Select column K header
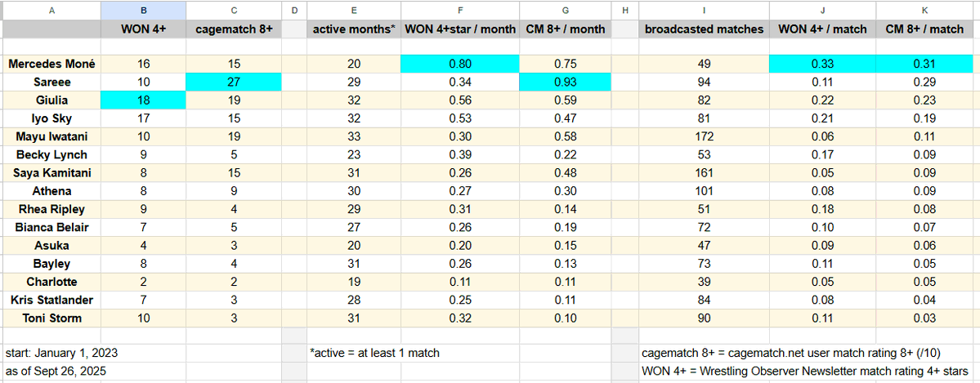This screenshot has height=383, width=980. coord(928,10)
